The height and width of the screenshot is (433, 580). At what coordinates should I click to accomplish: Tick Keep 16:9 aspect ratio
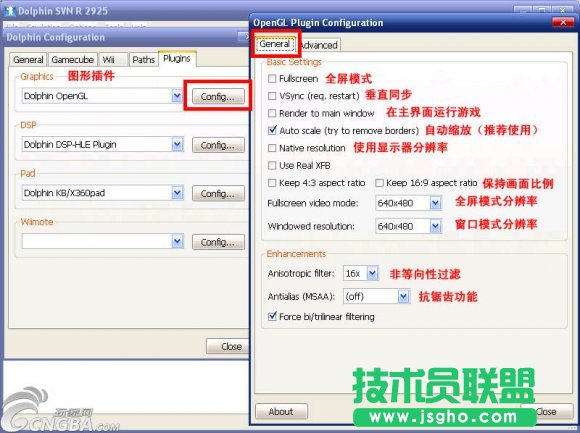[x=380, y=183]
